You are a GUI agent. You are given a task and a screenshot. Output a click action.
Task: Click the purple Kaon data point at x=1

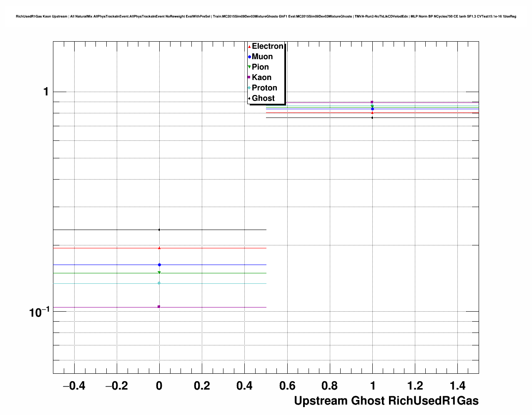pyautogui.click(x=372, y=102)
